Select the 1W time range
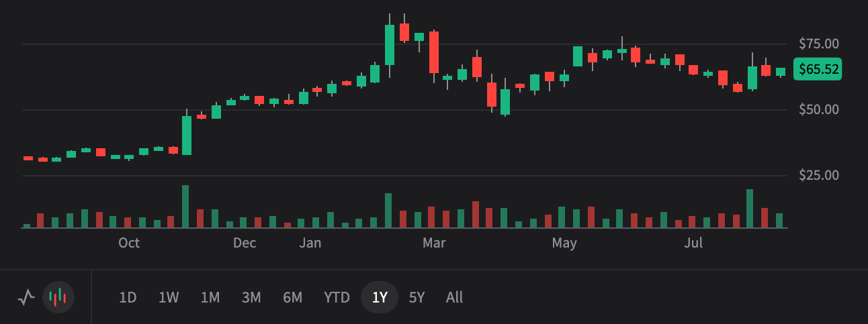This screenshot has height=324, width=868. tap(169, 297)
